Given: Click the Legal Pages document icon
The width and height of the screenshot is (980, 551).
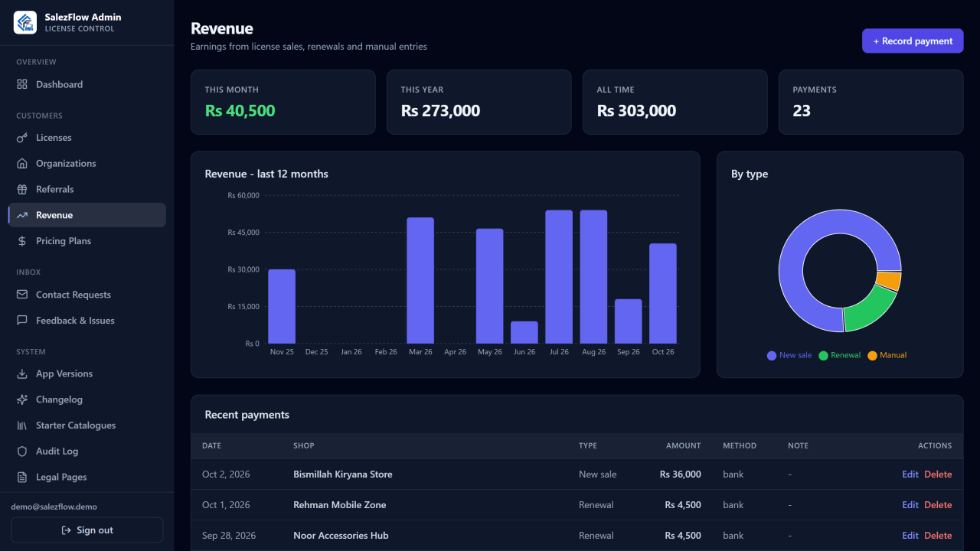Looking at the screenshot, I should point(22,477).
